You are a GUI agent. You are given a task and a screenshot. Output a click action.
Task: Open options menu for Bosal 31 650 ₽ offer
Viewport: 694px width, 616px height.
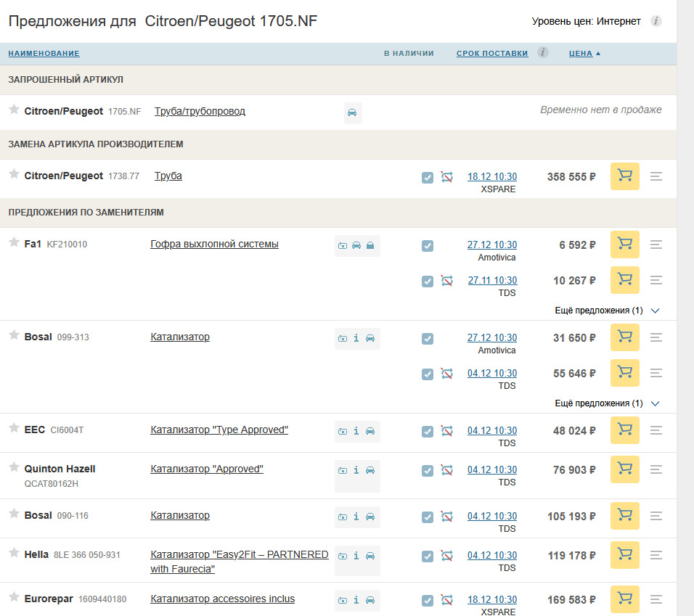[656, 337]
